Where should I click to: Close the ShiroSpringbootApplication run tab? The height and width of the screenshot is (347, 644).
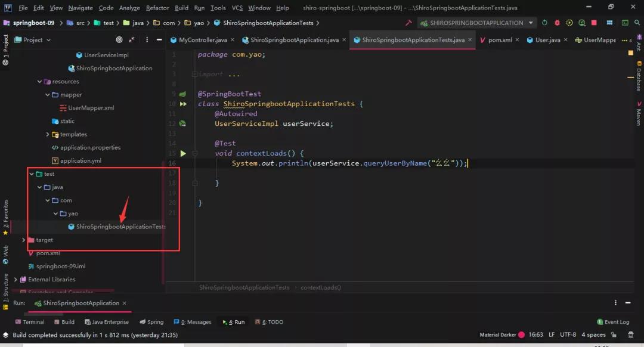pyautogui.click(x=125, y=303)
